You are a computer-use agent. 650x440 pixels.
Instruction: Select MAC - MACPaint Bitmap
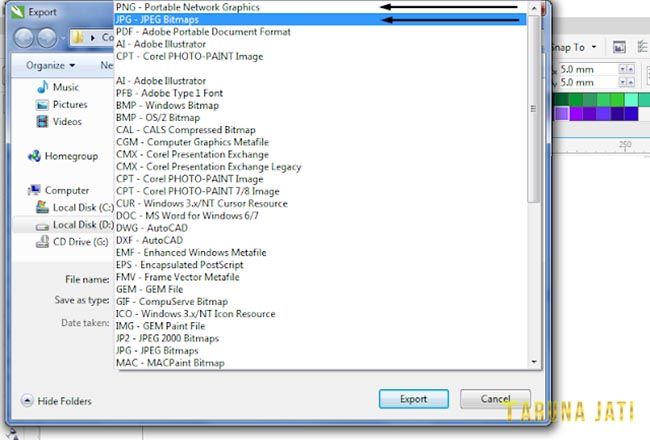[320, 363]
